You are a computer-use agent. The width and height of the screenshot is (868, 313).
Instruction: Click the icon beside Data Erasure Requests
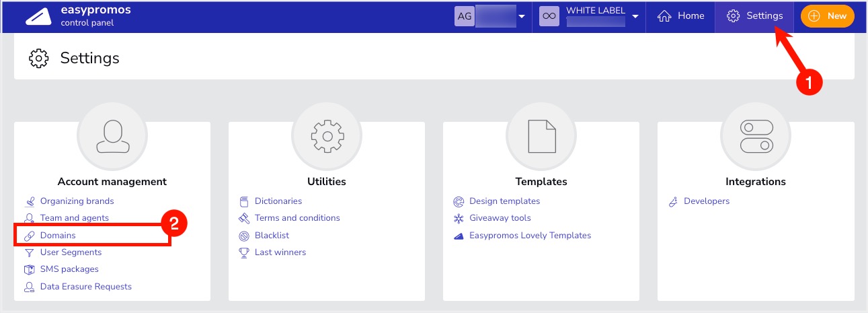tap(29, 287)
